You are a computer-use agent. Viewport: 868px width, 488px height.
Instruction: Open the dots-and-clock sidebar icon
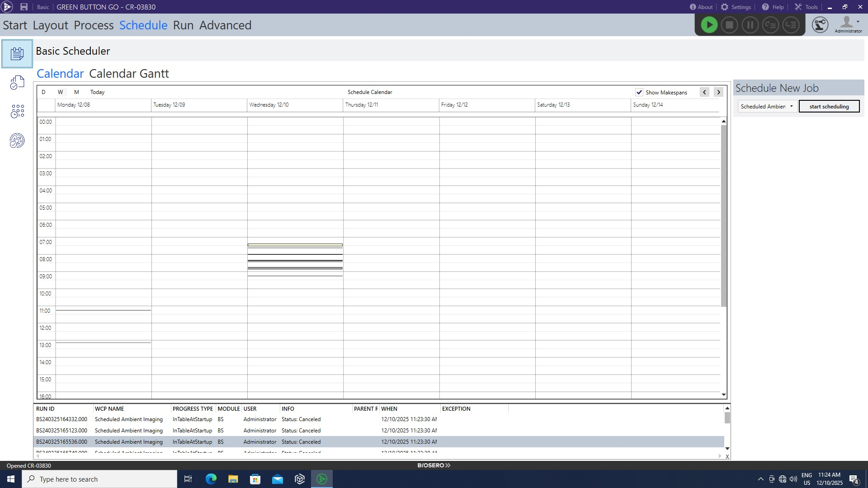(x=17, y=111)
